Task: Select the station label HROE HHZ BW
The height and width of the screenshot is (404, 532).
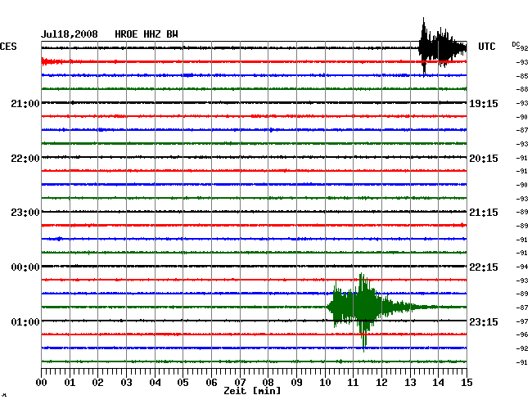Action: click(147, 34)
